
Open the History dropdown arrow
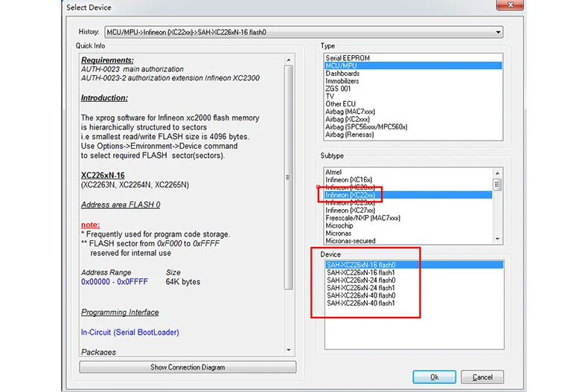pos(498,32)
